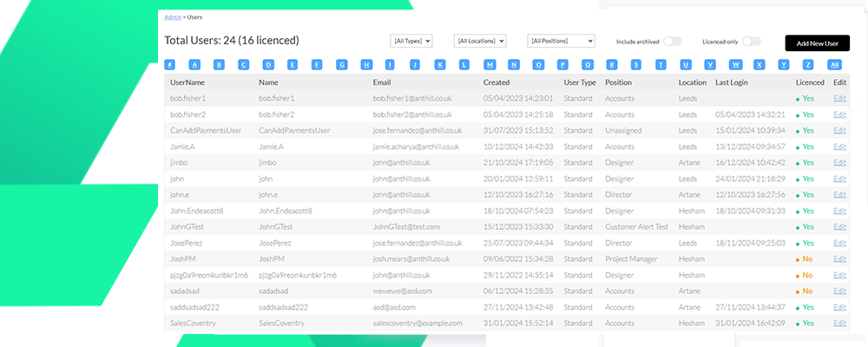Select the letter S filter
Image resolution: width=868 pixels, height=347 pixels.
(637, 65)
